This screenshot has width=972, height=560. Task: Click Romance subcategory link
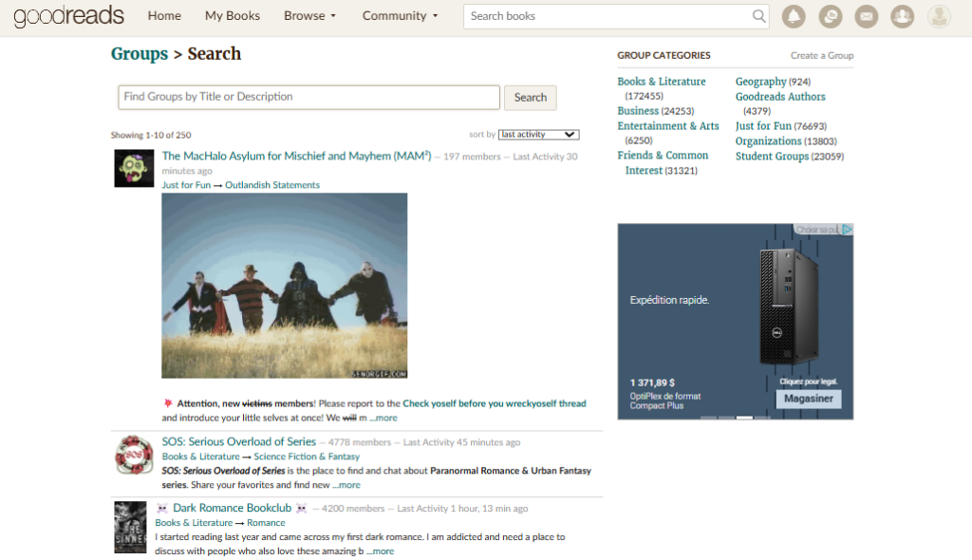pos(266,523)
